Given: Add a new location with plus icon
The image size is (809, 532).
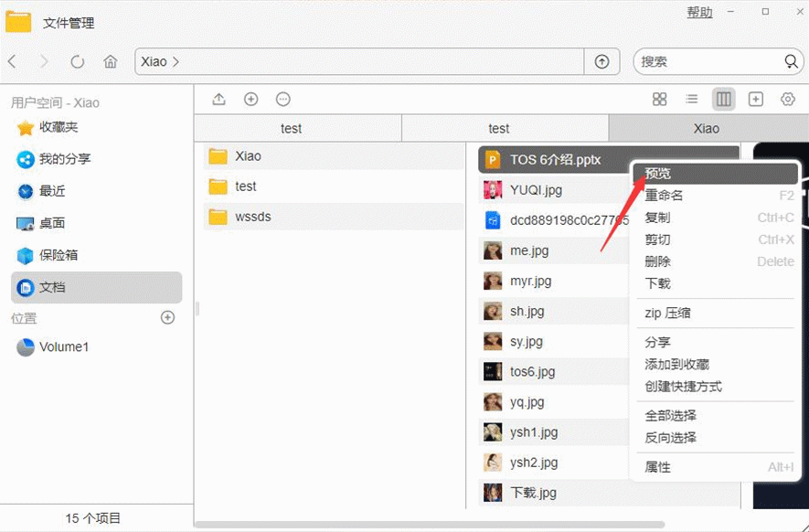Looking at the screenshot, I should pyautogui.click(x=167, y=317).
